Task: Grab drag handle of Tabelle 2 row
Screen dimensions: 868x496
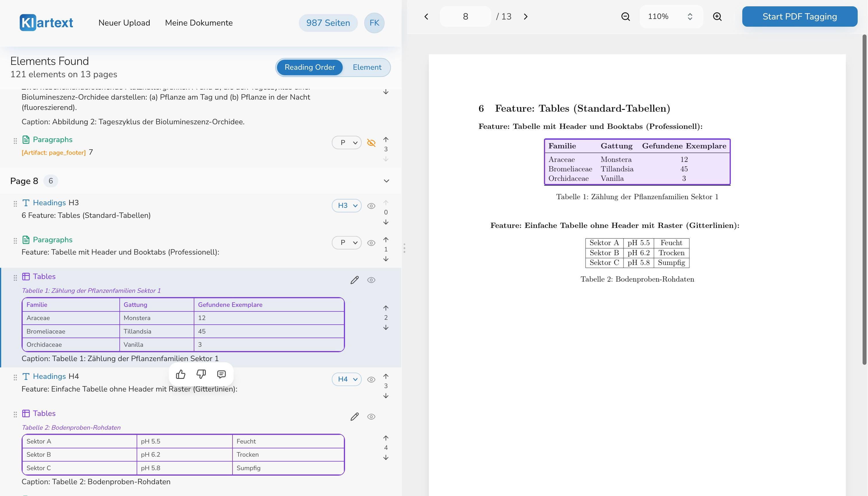Action: [x=15, y=414]
